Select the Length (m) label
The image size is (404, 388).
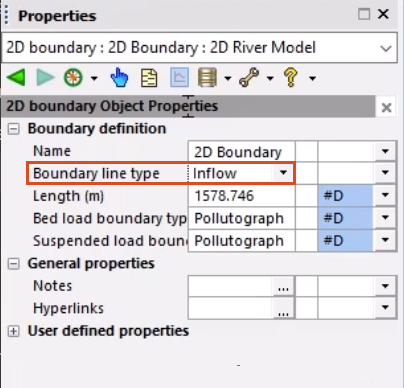point(68,196)
